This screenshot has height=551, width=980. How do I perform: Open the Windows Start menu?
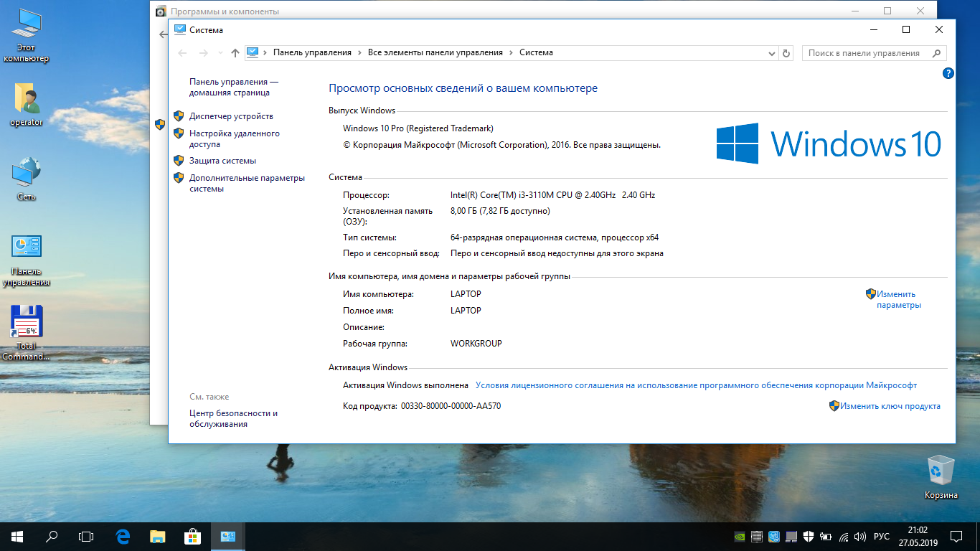click(x=17, y=536)
